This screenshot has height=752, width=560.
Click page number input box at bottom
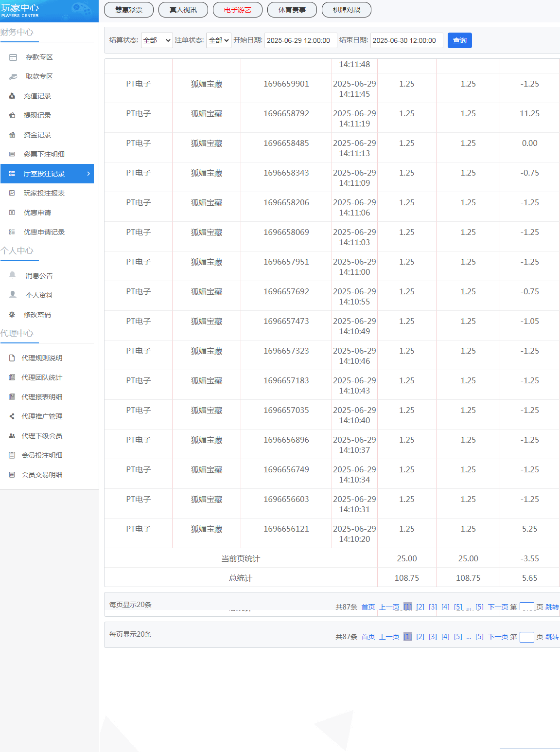click(526, 637)
